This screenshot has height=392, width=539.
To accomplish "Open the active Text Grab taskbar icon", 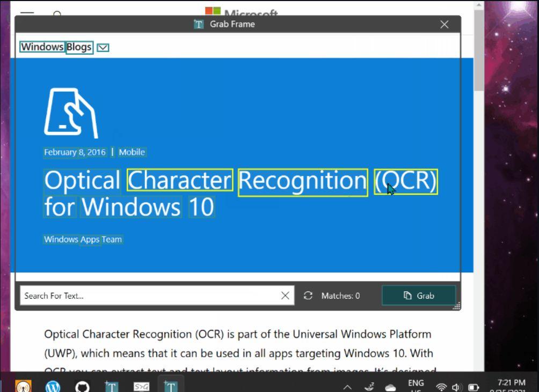I will click(171, 387).
